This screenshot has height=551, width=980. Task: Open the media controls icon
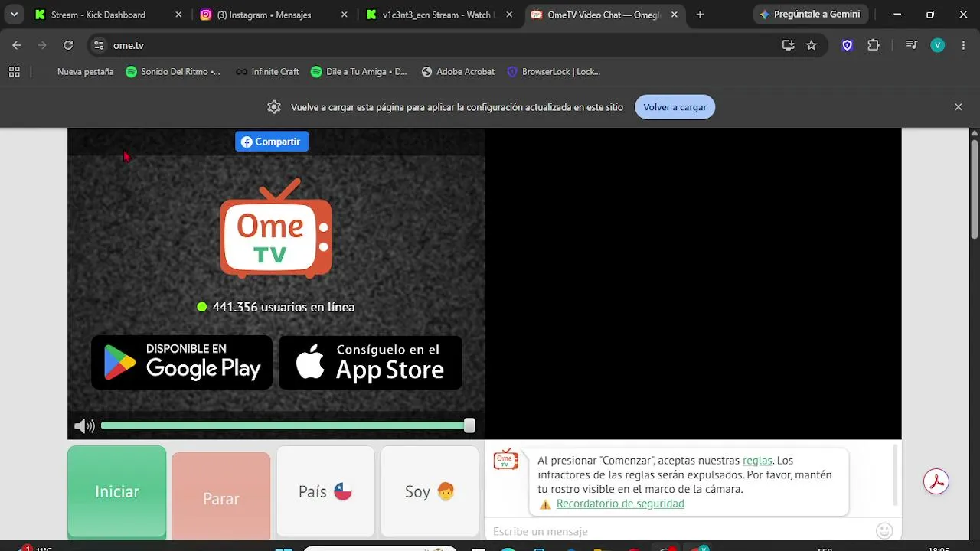pos(911,45)
